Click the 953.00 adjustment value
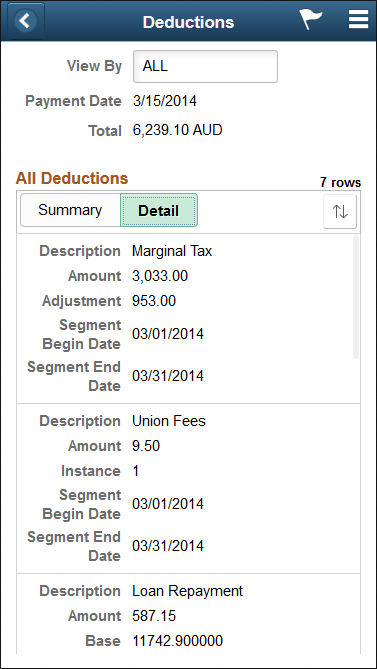 154,301
